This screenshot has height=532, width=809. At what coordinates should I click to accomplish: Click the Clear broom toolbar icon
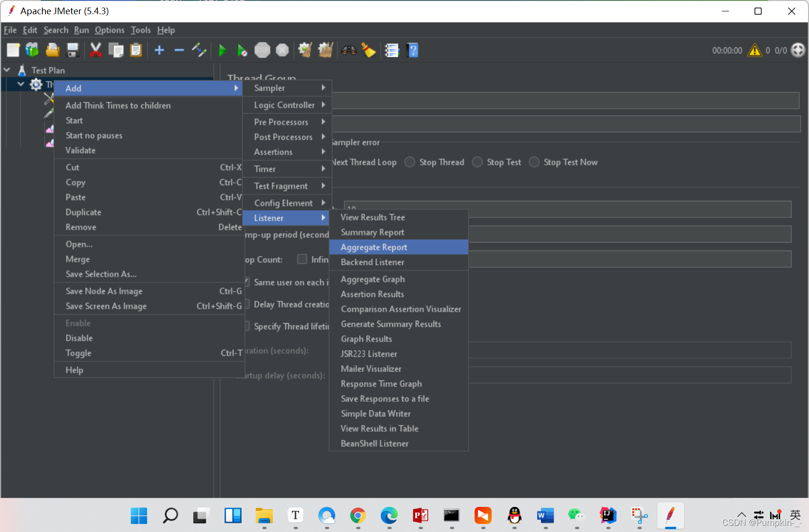tap(305, 50)
